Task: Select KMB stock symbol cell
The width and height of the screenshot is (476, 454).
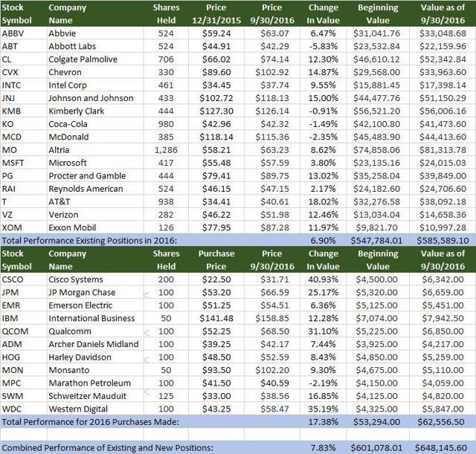Action: point(24,111)
